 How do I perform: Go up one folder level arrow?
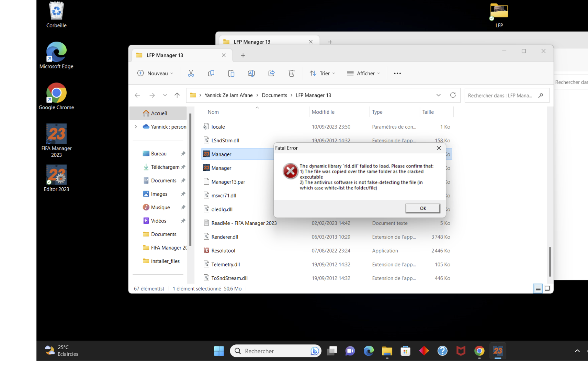point(177,95)
